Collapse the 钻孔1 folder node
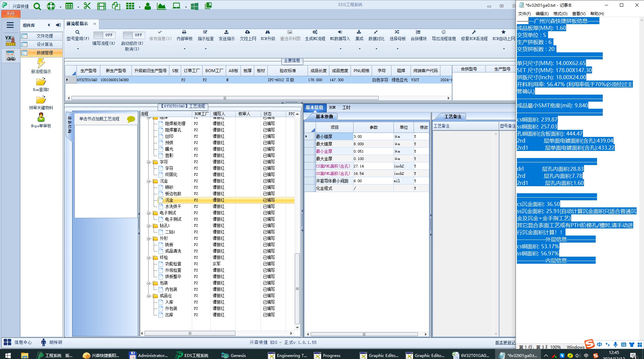The width and height of the screenshot is (644, 359). (149, 226)
